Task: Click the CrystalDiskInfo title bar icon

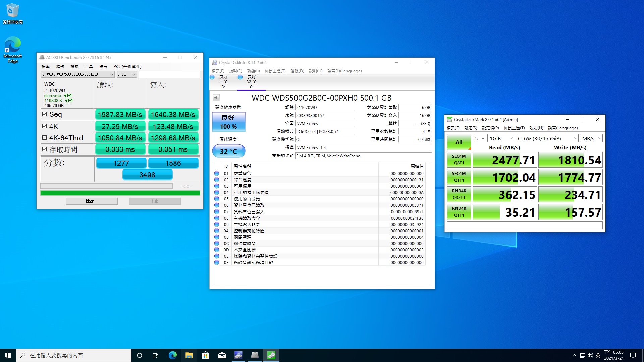Action: click(x=215, y=62)
